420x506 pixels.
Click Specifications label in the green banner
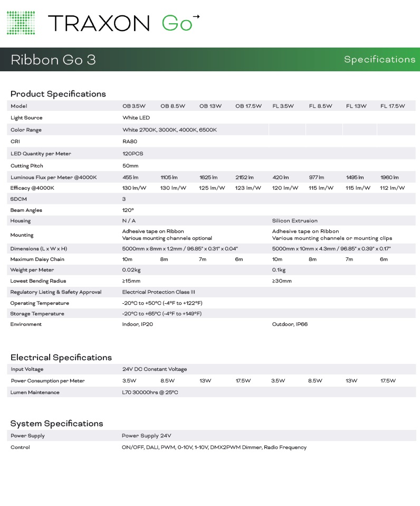tap(379, 59)
